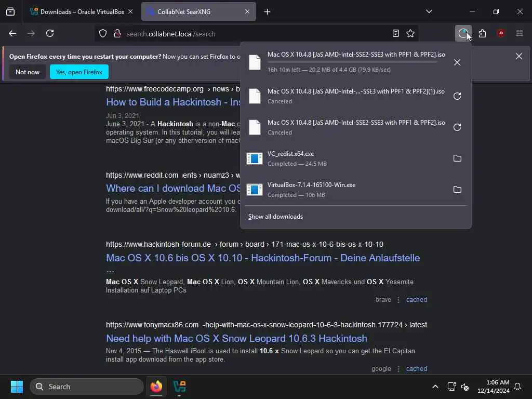This screenshot has height=399, width=532.
Task: Bookmark this page with star icon
Action: point(410,33)
